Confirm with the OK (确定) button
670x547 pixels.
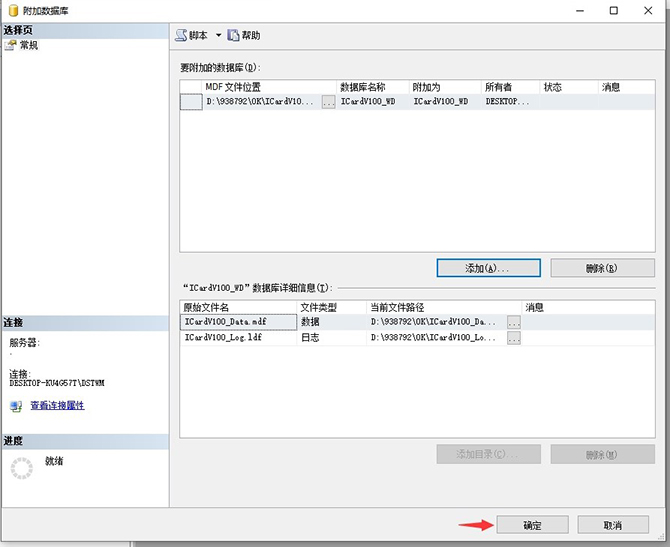tap(532, 525)
